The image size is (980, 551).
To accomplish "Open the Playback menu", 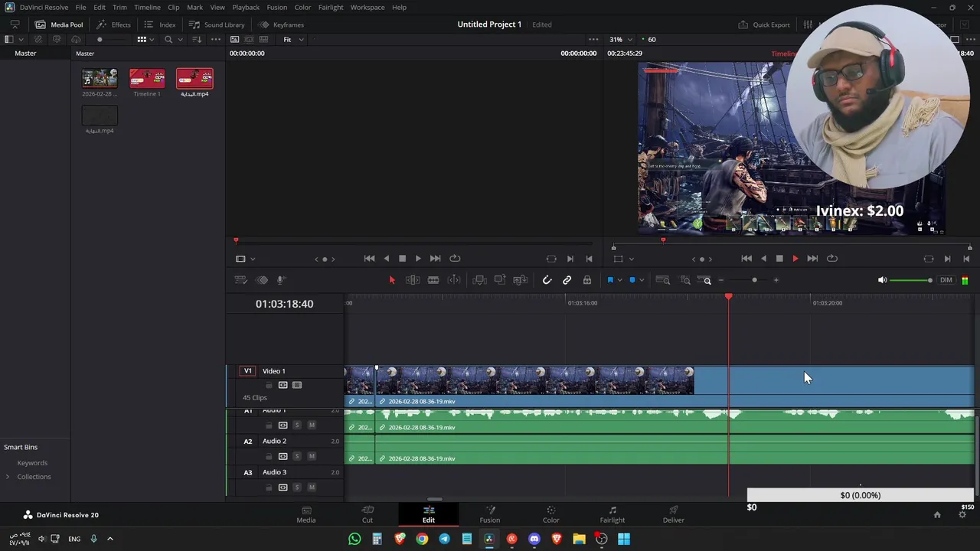I will tap(246, 7).
